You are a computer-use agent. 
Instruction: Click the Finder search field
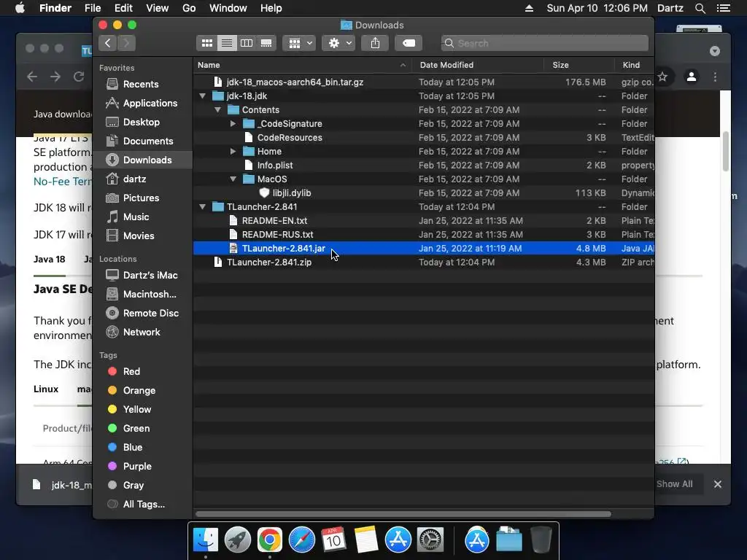click(x=544, y=43)
